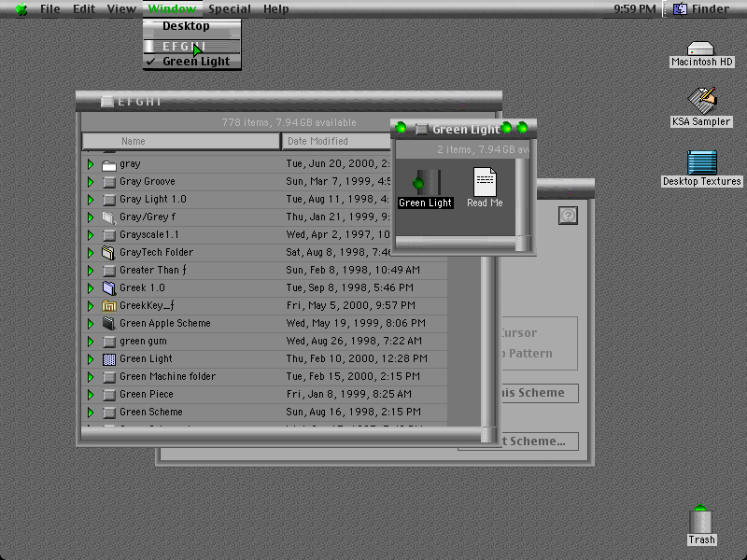The height and width of the screenshot is (560, 747).
Task: Expand the GrayTech Folder disclosure triangle
Action: 91,253
